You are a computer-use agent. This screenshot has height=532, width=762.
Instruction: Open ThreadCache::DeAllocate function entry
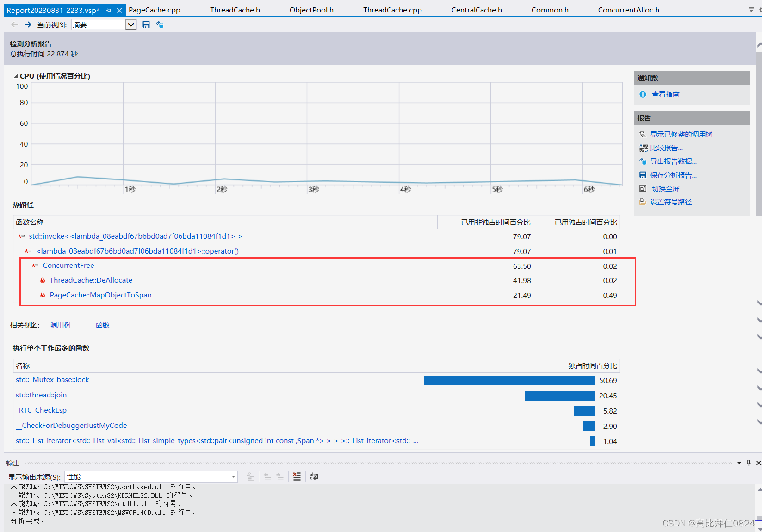91,280
